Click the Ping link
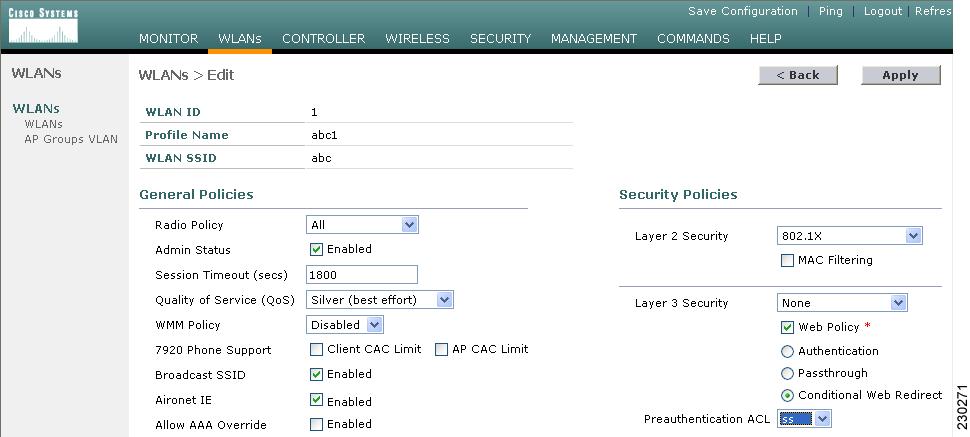Screen dimensions: 970x437 tap(830, 11)
